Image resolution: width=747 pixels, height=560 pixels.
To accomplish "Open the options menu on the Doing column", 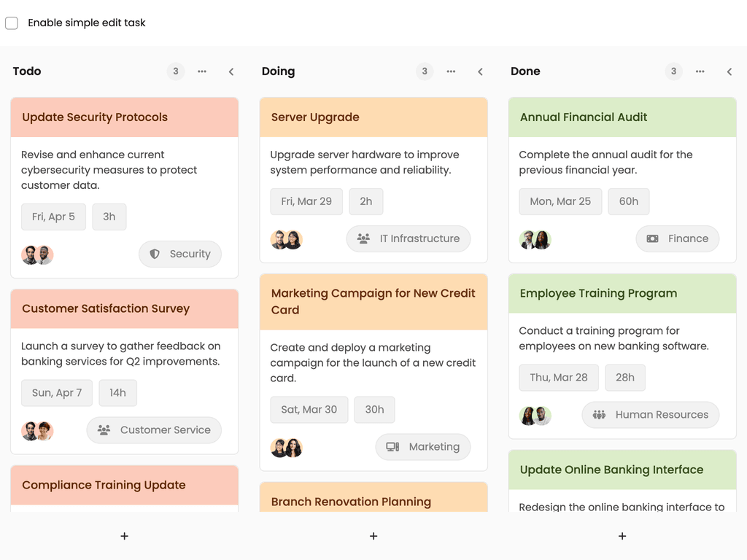I will pyautogui.click(x=451, y=71).
